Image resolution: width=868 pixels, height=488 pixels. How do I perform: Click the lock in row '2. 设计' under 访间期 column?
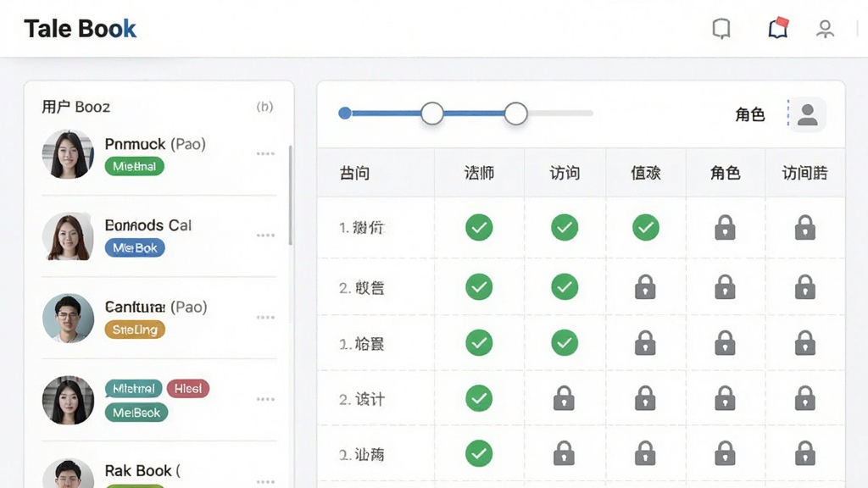tap(805, 398)
